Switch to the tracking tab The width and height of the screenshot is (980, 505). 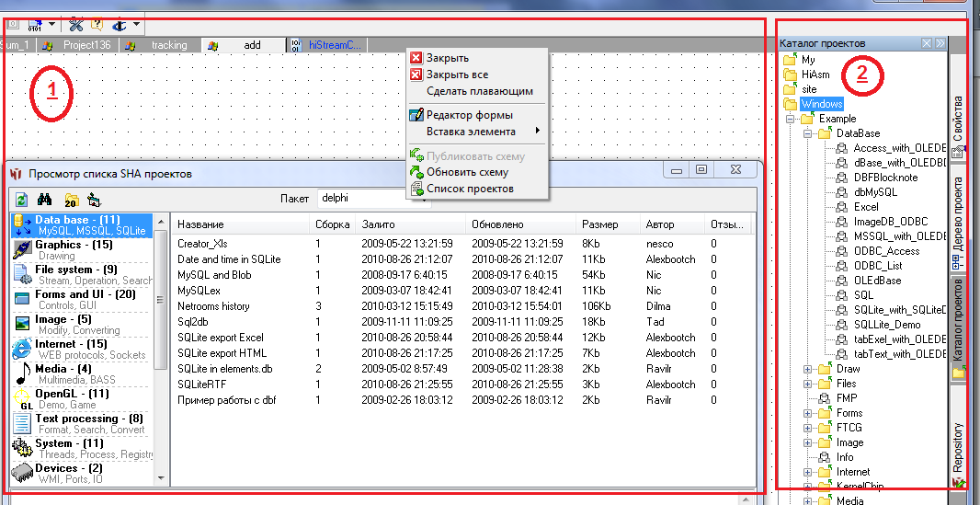[x=168, y=45]
